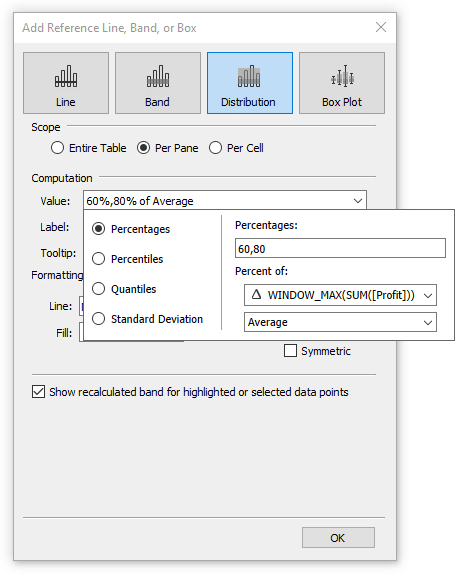Click the Percentages input field showing 60,80
Viewport: 461px width, 577px height.
[x=340, y=248]
